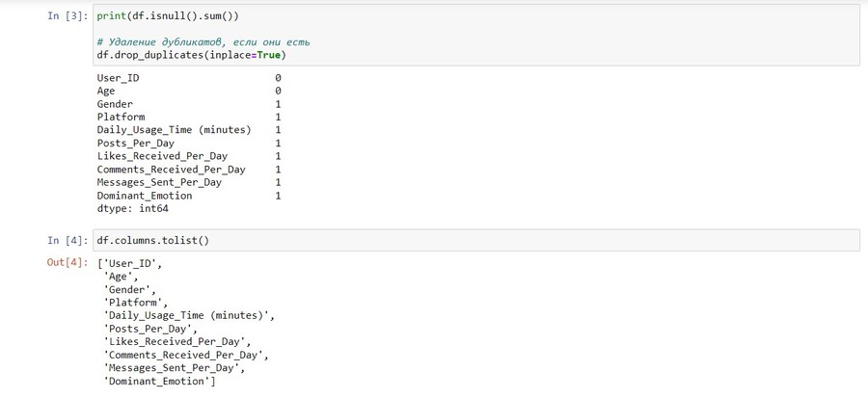
Task: Click the In [3] cell prompt
Action: [x=68, y=16]
